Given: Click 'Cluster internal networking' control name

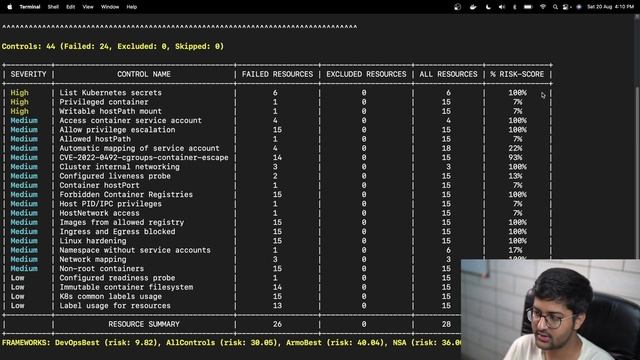Looking at the screenshot, I should tap(120, 167).
